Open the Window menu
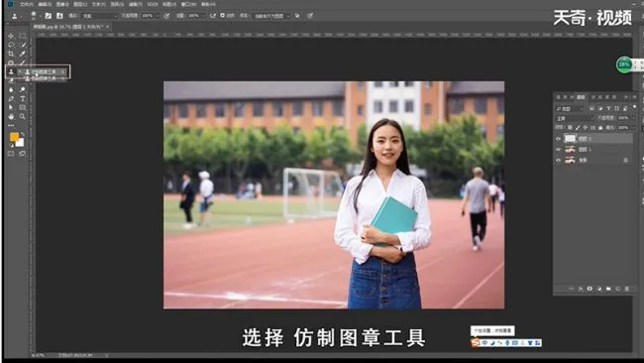Image resolution: width=644 pixels, height=363 pixels. [x=188, y=4]
